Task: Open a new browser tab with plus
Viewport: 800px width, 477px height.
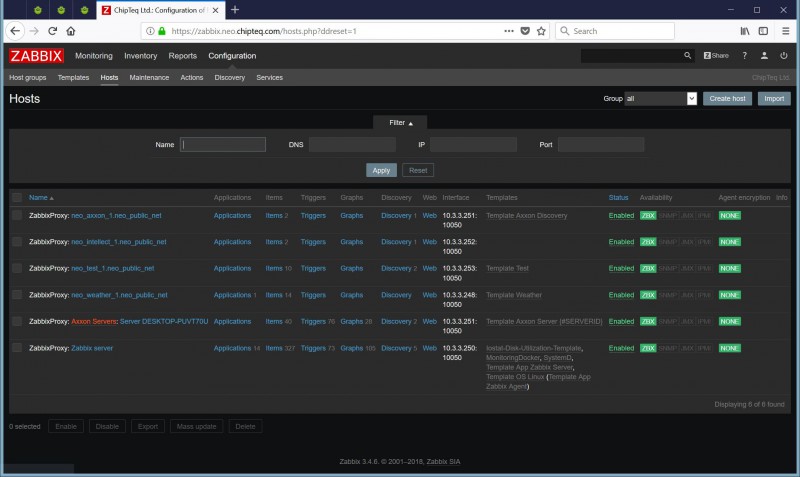Action: click(x=235, y=10)
